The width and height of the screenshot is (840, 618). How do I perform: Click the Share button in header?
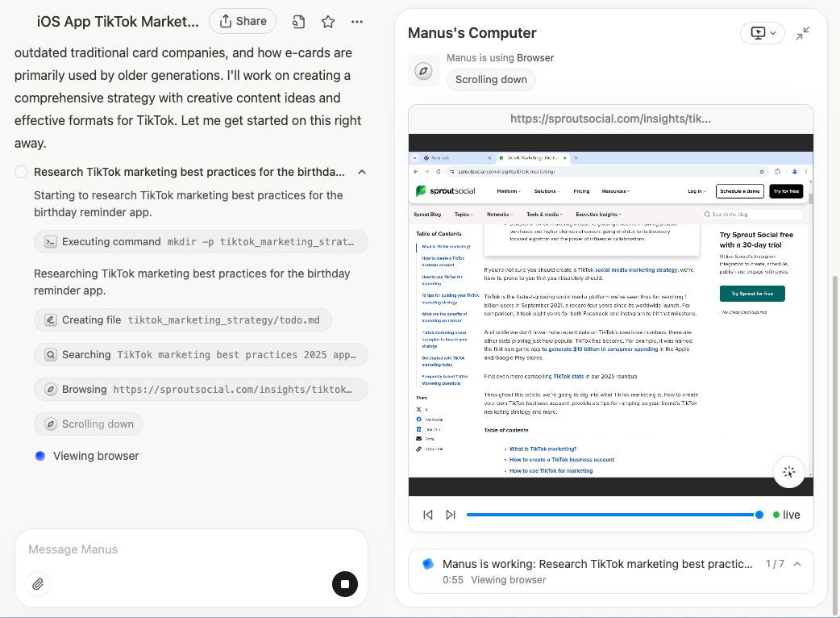(x=242, y=21)
